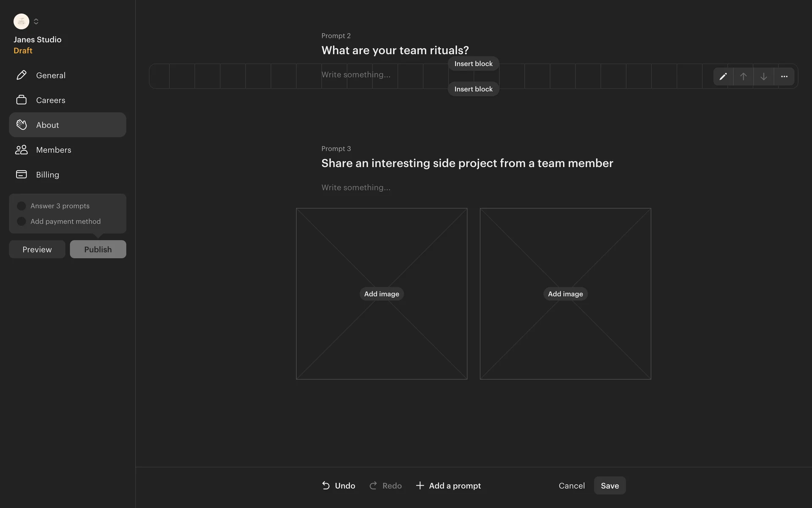Go to the Careers section
This screenshot has width=812, height=508.
[51, 100]
